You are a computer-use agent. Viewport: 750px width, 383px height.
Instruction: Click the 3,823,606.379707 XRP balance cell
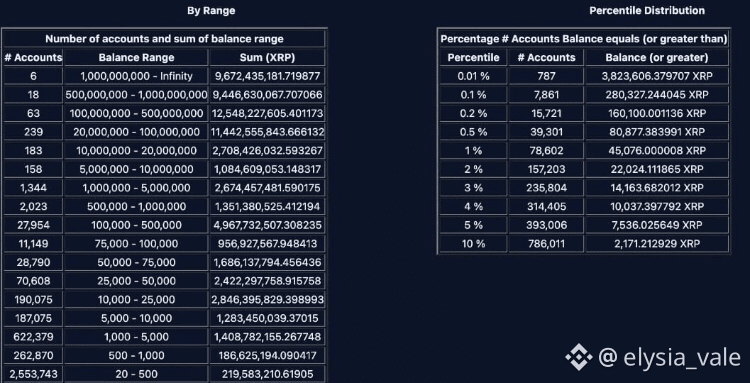click(x=657, y=76)
